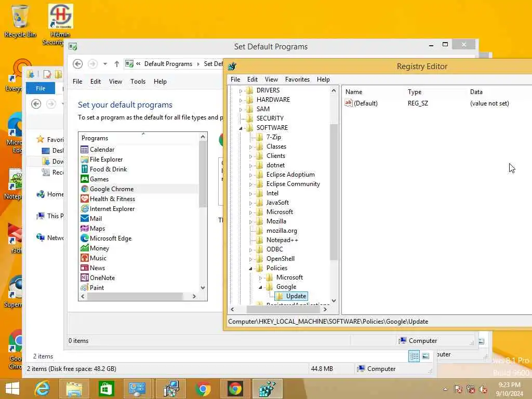Screen dimensions: 532x399
Task: Open Edit menu in Registry Editor
Action: 252,79
